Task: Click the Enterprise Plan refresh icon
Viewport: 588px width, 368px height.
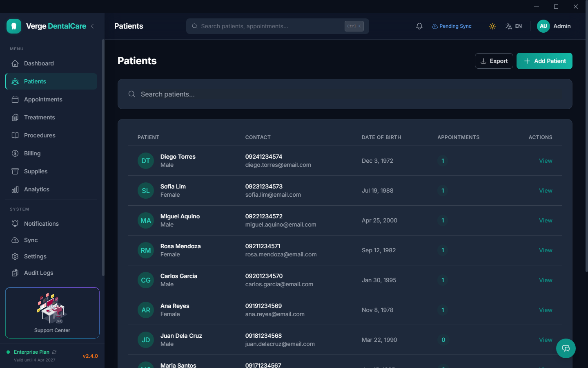Action: (54, 352)
